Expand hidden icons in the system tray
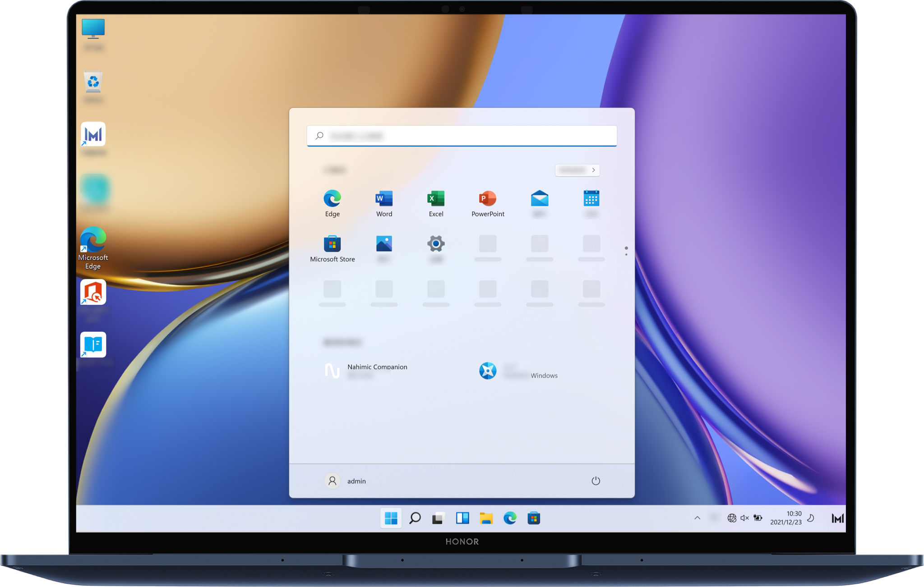Viewport: 924px width, 587px height. tap(698, 518)
